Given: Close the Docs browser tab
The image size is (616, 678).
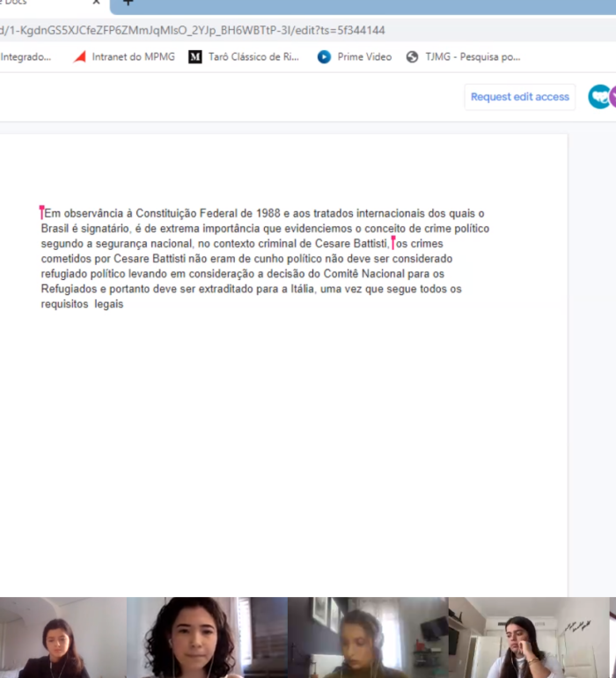Looking at the screenshot, I should click(96, 3).
